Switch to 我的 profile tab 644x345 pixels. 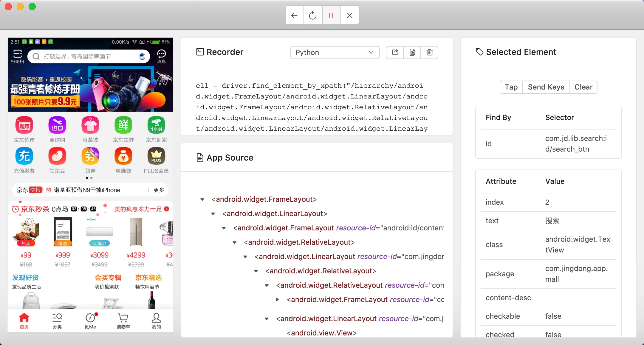point(156,321)
